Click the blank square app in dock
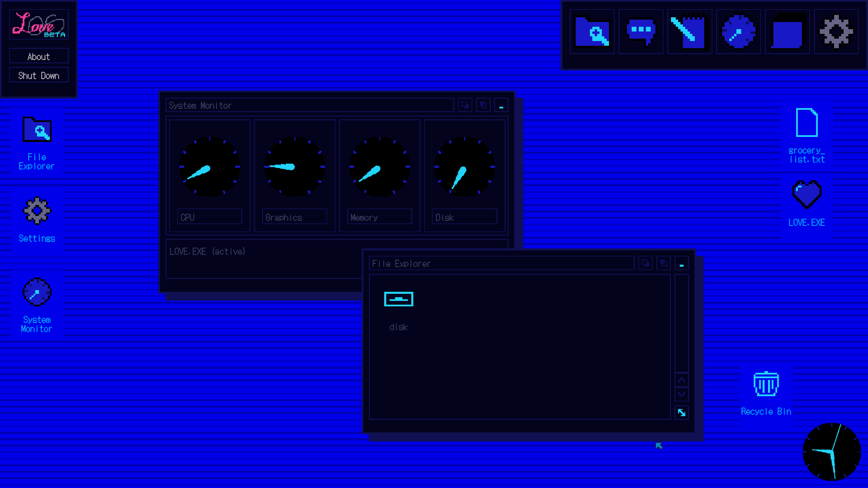The width and height of the screenshot is (868, 488). (x=788, y=32)
